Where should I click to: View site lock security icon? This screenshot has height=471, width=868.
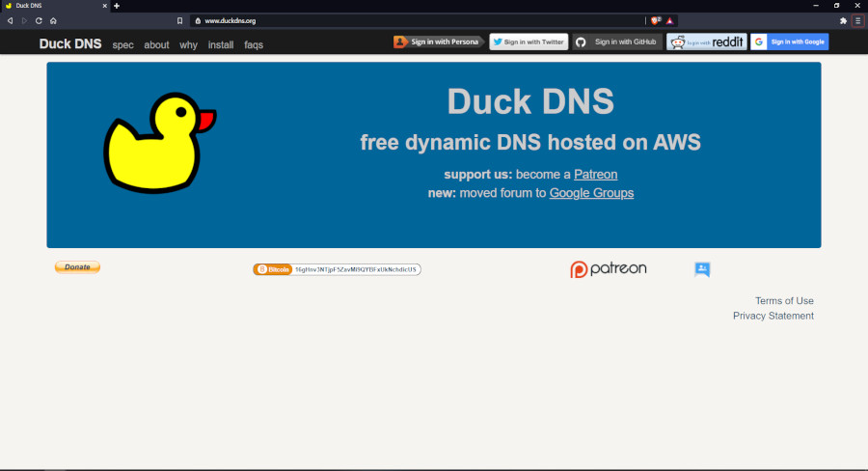click(x=198, y=21)
